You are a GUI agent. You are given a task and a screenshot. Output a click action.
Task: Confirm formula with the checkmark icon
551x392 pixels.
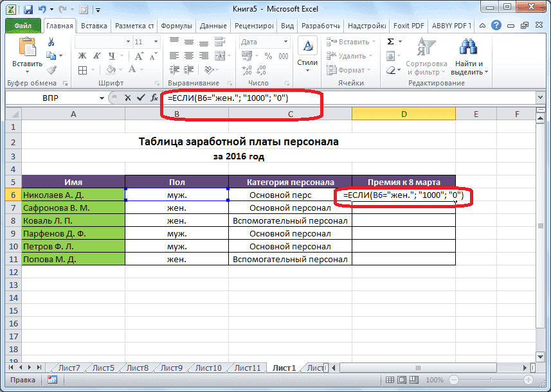pos(140,98)
